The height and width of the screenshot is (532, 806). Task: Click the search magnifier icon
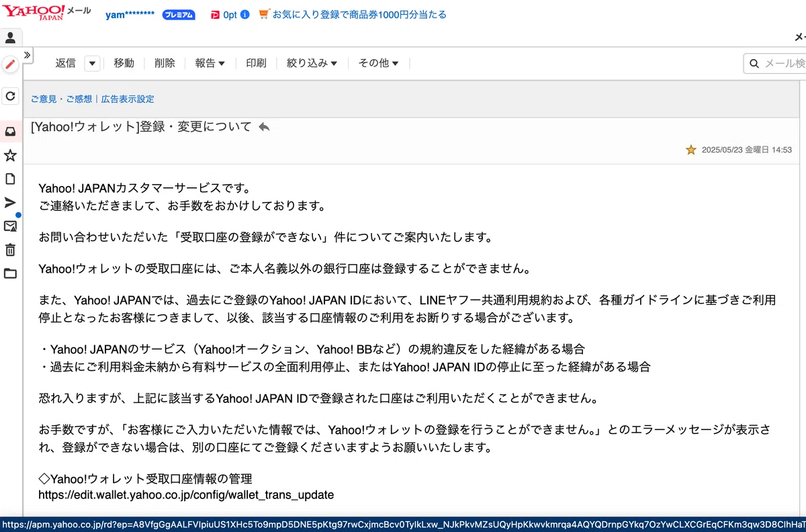[x=754, y=63]
